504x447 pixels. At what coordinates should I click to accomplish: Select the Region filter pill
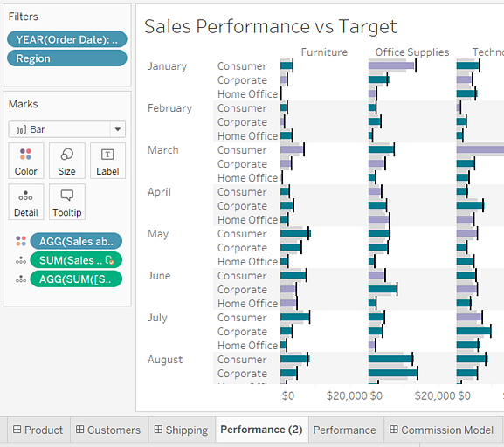[67, 58]
